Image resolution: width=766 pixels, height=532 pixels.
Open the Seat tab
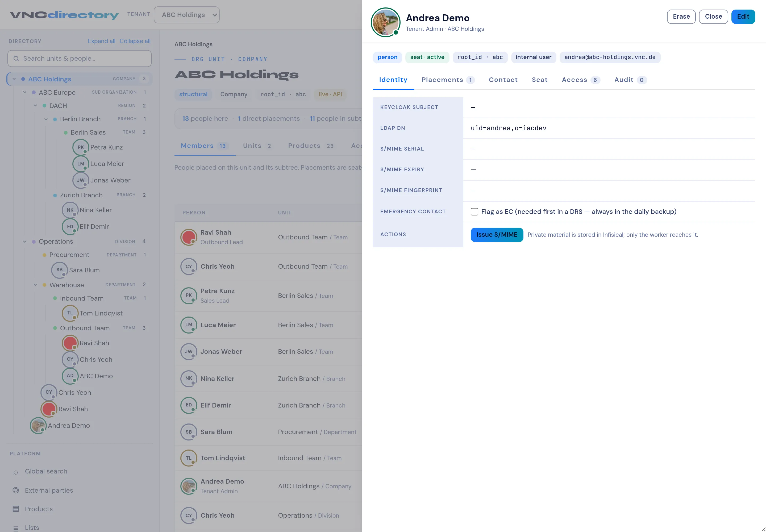click(539, 80)
